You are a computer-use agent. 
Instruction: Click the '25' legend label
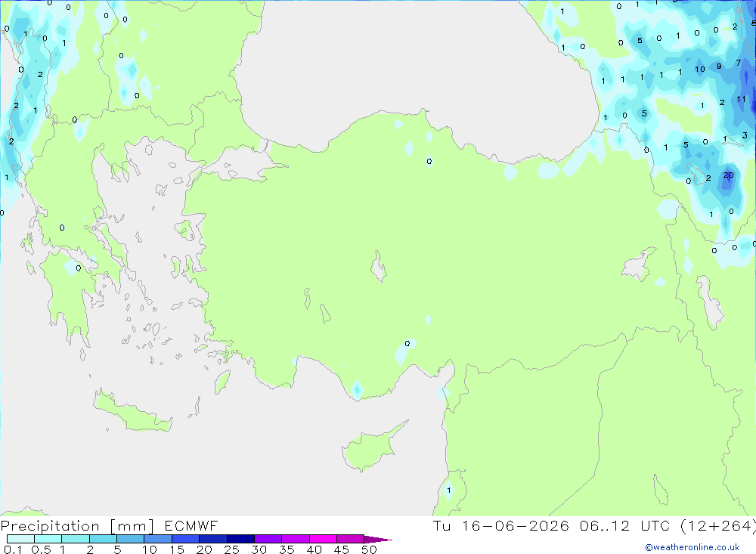click(231, 549)
